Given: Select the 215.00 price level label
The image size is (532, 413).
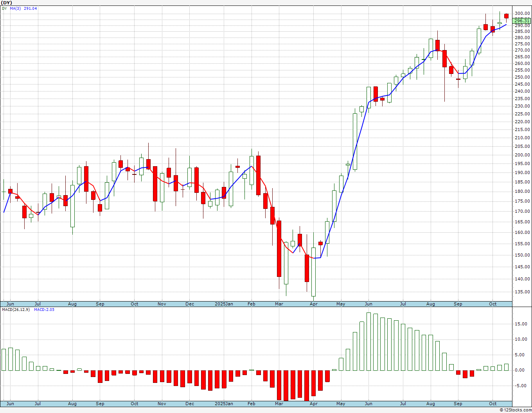Looking at the screenshot, I should [522, 129].
